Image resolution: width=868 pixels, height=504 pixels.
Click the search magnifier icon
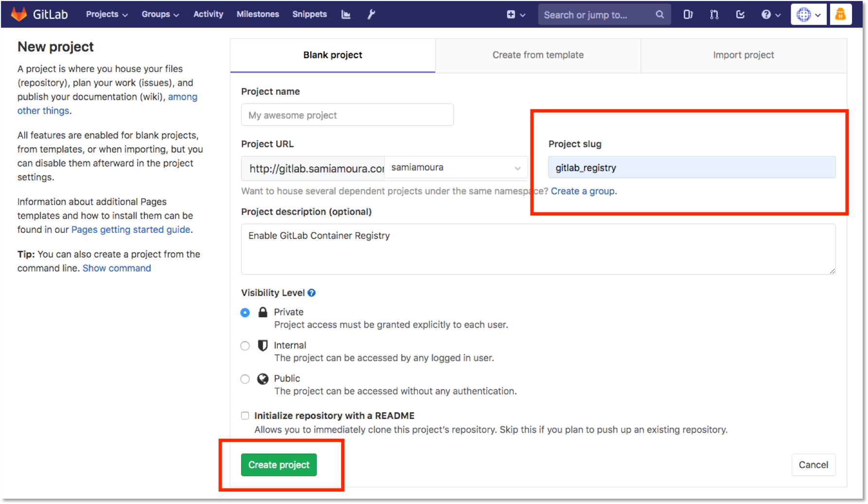tap(659, 14)
